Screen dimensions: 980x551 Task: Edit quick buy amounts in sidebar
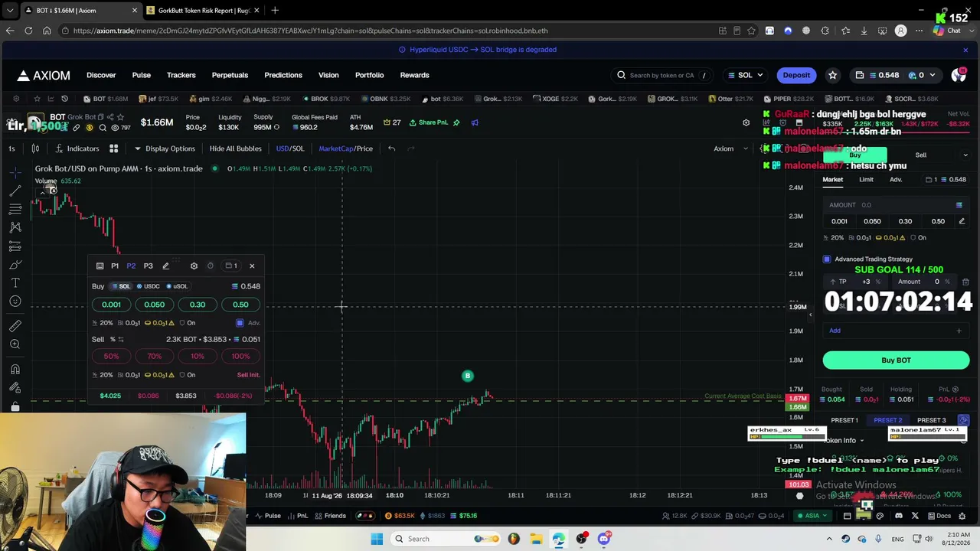tap(962, 221)
